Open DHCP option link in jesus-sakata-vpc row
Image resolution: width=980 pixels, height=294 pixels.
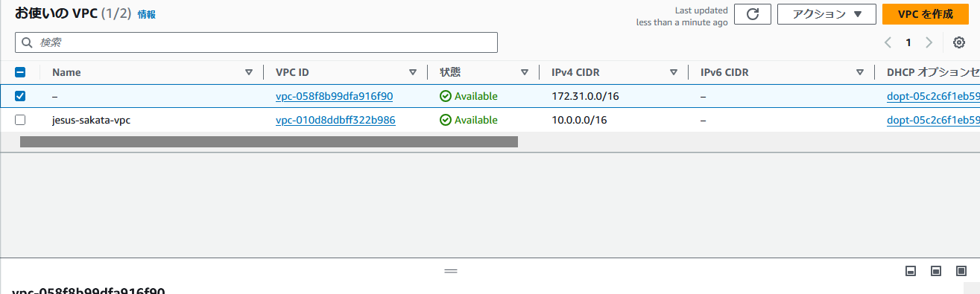point(933,120)
